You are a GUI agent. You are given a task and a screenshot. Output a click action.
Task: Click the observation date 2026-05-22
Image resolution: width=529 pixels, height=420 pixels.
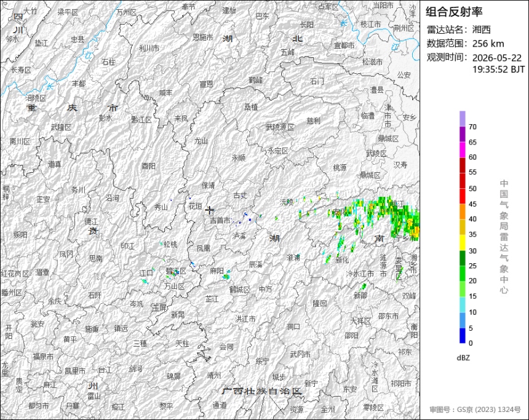pos(496,58)
